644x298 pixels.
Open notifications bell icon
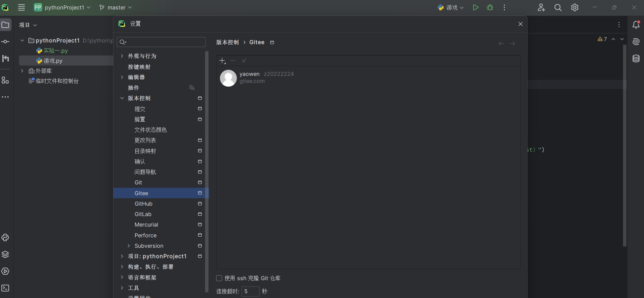pos(636,25)
